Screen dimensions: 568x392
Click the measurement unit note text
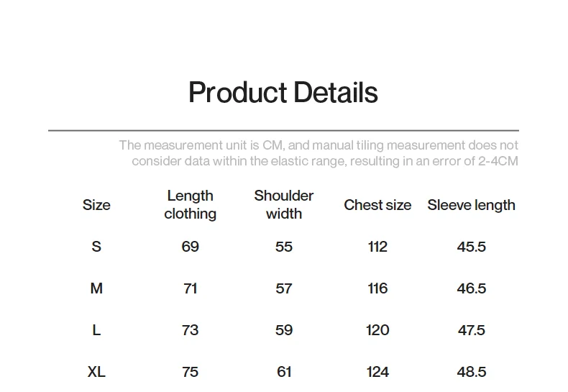click(x=319, y=153)
